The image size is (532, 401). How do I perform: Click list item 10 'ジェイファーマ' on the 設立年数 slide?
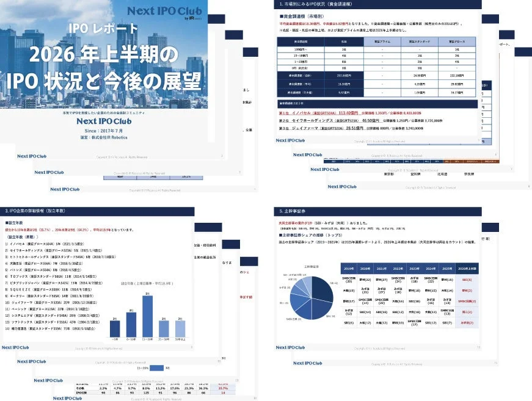pyautogui.click(x=51, y=302)
